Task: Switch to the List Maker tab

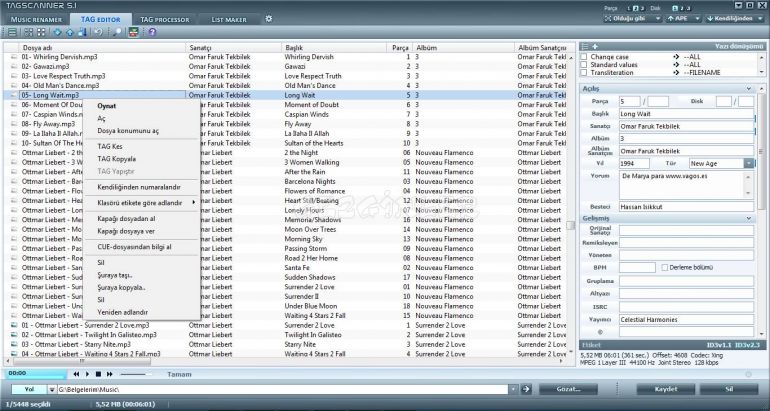Action: (x=229, y=20)
